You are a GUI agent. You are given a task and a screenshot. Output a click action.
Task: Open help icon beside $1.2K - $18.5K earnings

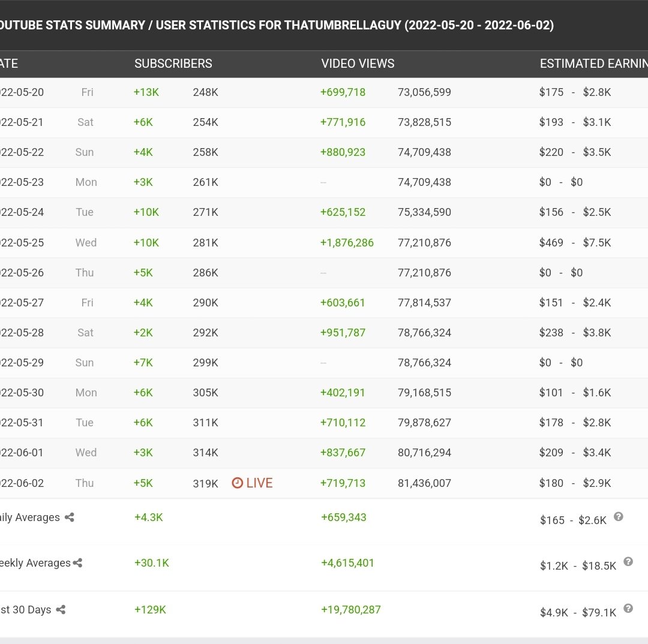click(628, 561)
